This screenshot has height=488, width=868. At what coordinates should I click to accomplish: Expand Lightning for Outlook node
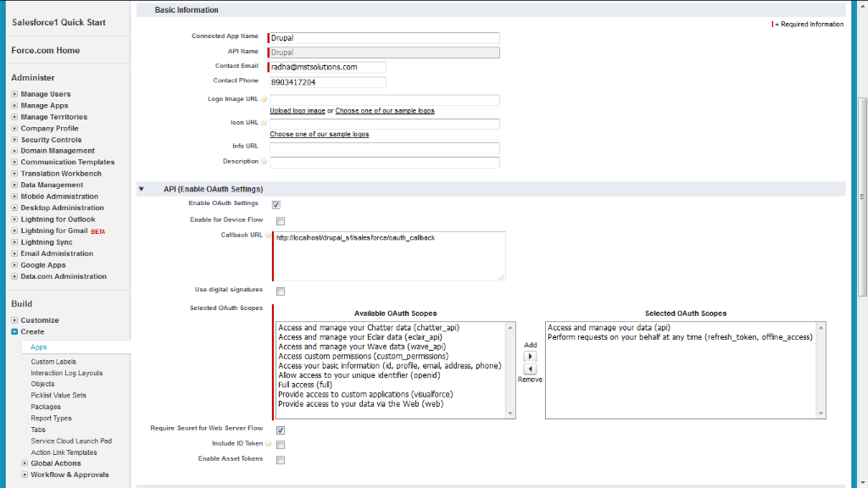coord(14,219)
